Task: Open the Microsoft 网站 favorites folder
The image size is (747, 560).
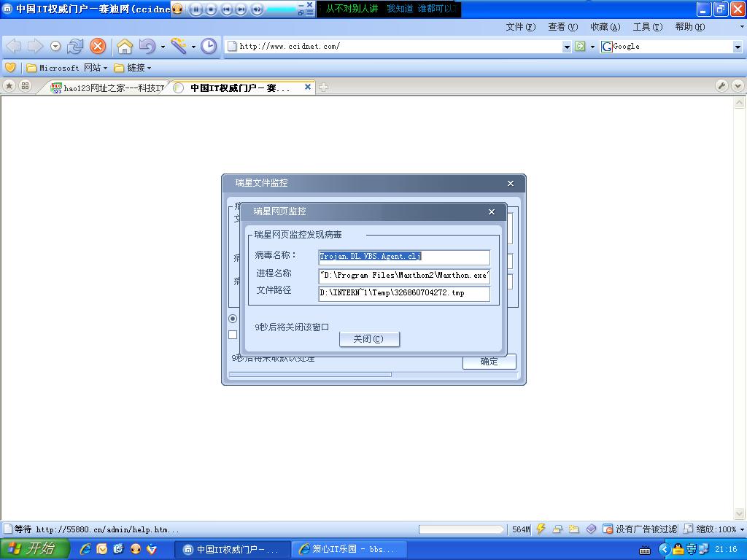Action: pyautogui.click(x=67, y=68)
